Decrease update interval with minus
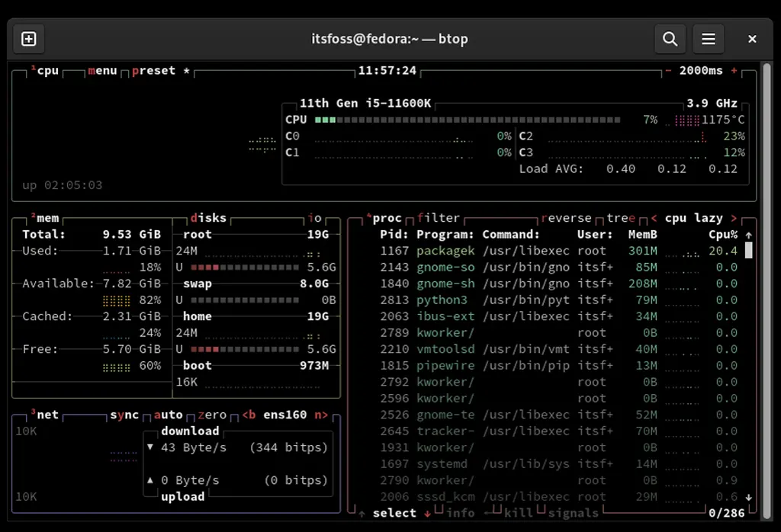This screenshot has height=532, width=781. pos(668,71)
